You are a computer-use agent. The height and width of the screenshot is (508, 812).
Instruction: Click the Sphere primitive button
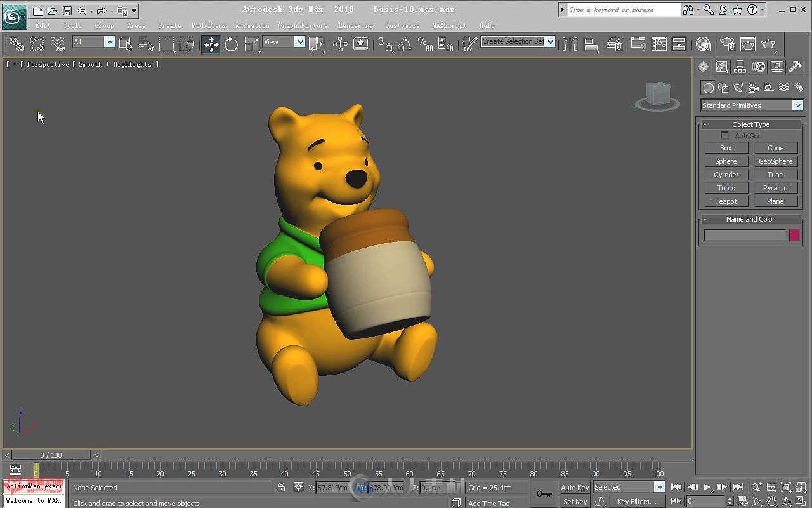point(726,161)
